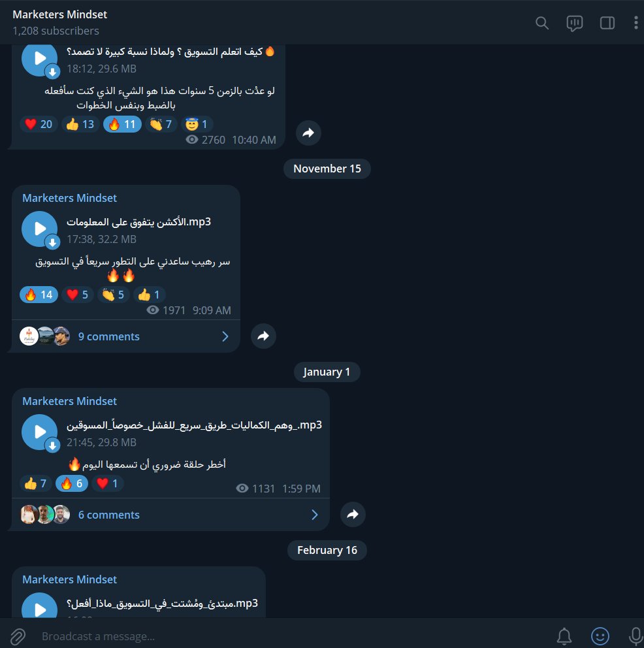Add heart reaction showing 20
The width and height of the screenshot is (644, 648).
39,124
